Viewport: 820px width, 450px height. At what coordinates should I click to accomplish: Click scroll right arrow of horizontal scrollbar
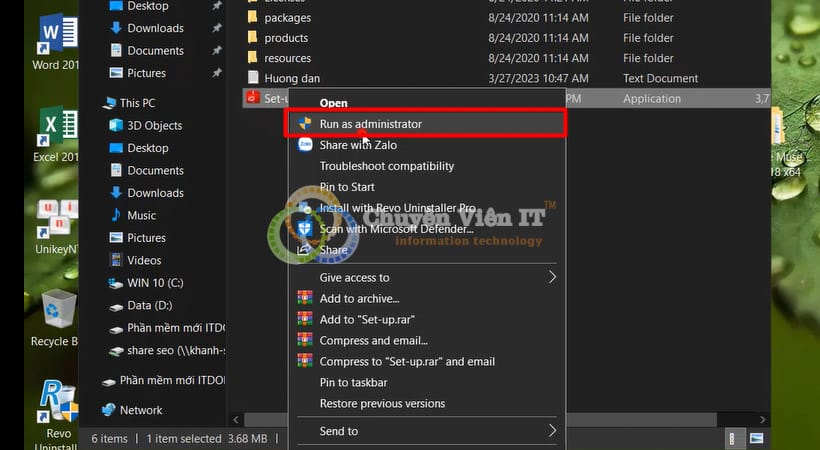(x=762, y=420)
